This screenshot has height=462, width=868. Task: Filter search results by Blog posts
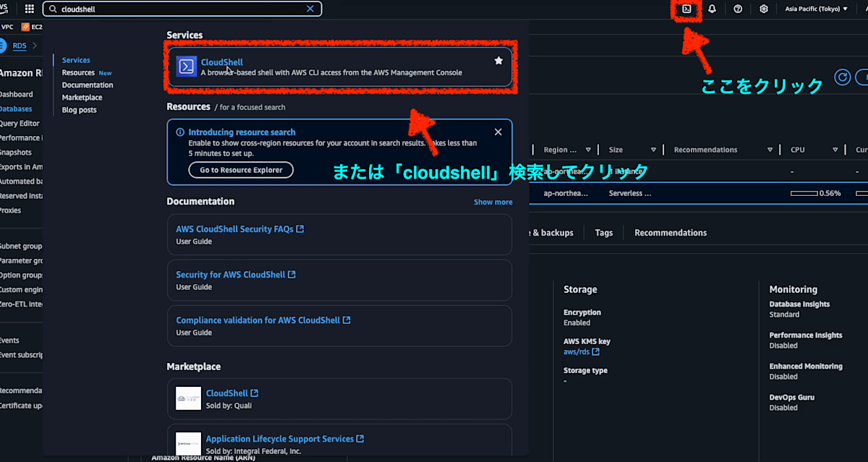pos(80,110)
